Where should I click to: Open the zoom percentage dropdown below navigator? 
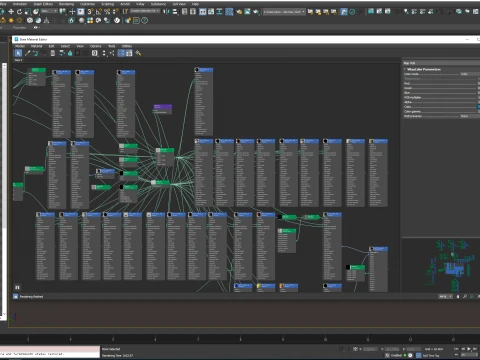pyautogui.click(x=445, y=296)
